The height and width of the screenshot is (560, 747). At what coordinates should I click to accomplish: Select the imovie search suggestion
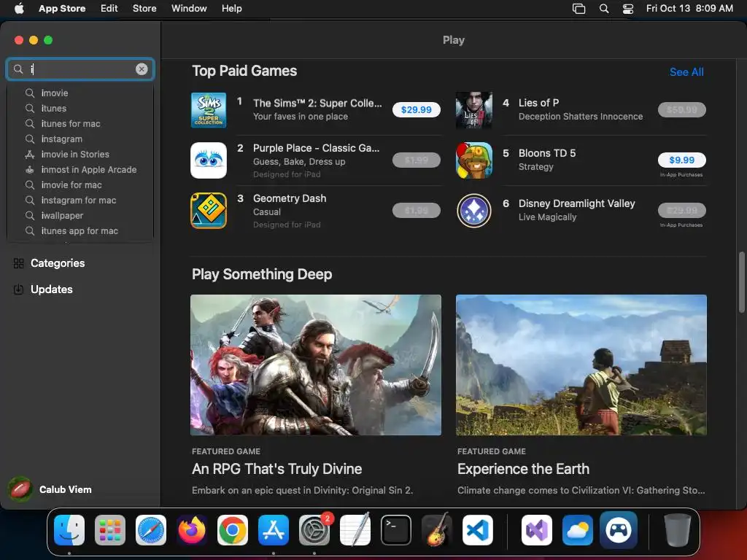coord(80,93)
